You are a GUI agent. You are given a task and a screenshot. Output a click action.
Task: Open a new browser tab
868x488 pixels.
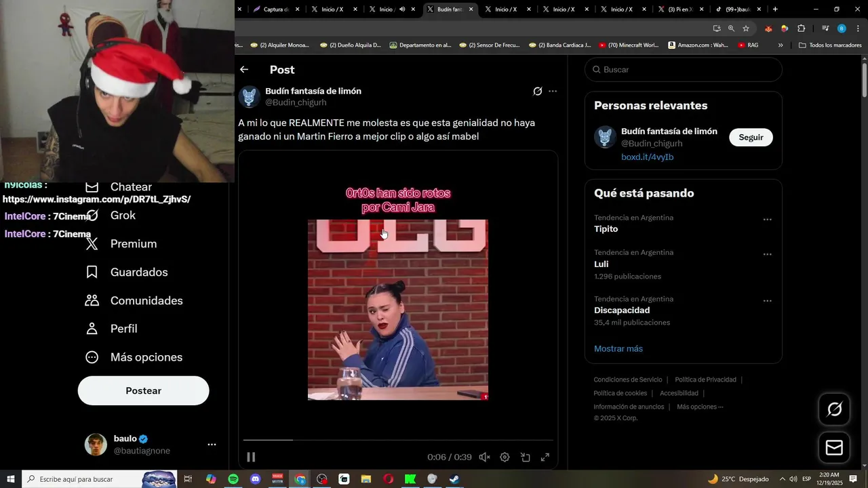click(775, 9)
